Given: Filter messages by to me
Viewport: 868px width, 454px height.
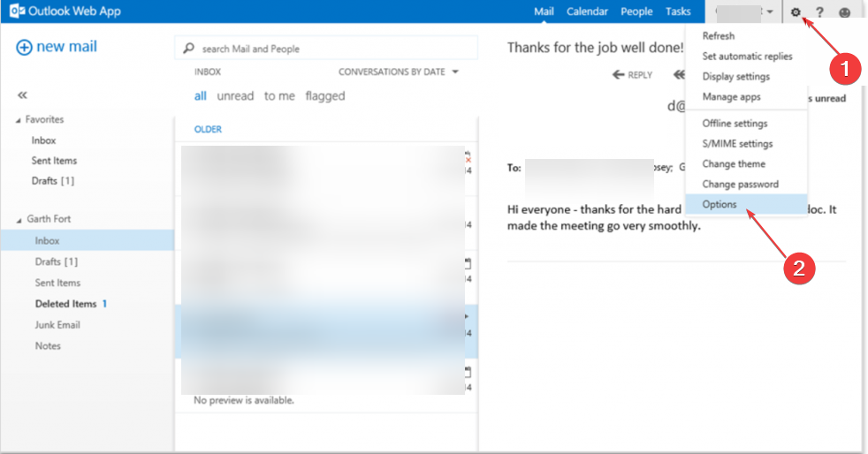Looking at the screenshot, I should coord(279,96).
